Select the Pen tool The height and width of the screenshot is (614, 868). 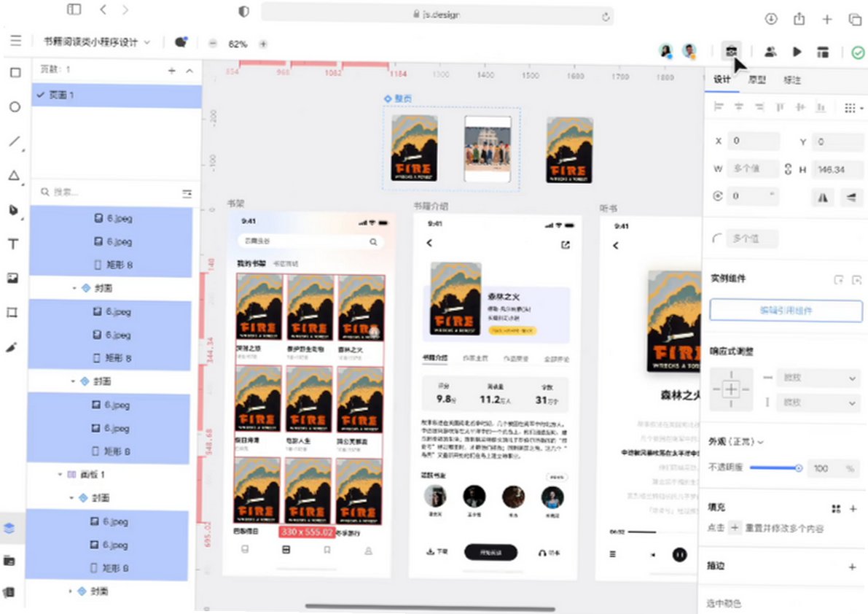click(x=14, y=211)
